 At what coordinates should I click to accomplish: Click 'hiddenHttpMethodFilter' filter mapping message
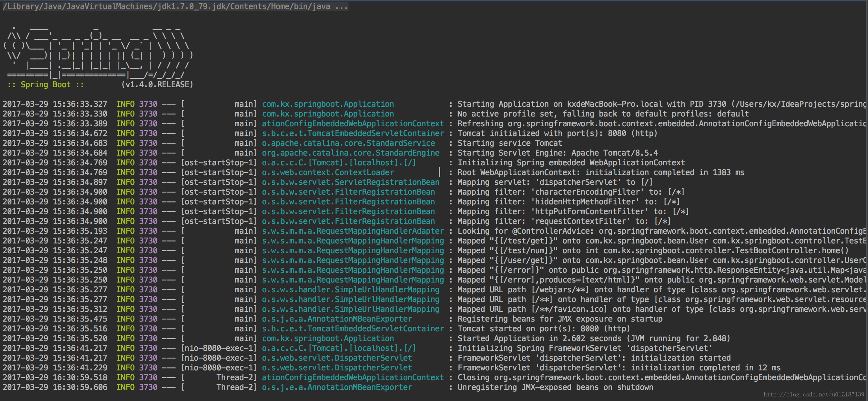coord(569,202)
